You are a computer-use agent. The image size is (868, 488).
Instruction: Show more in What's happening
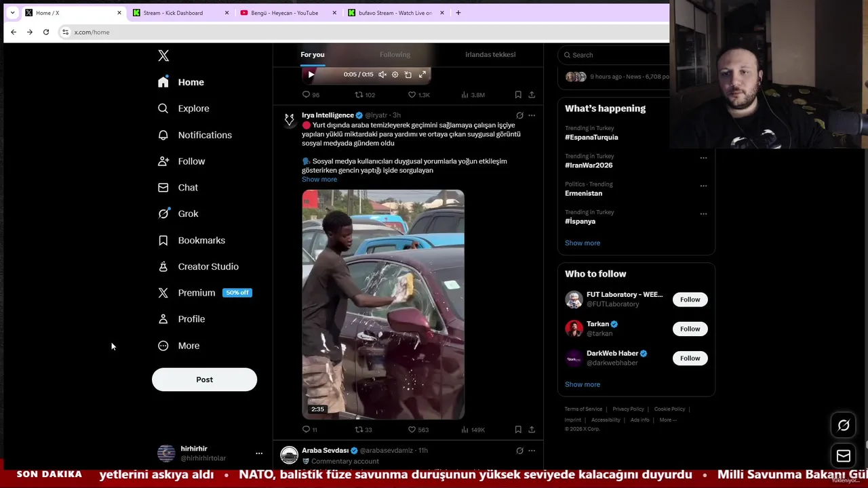point(583,243)
